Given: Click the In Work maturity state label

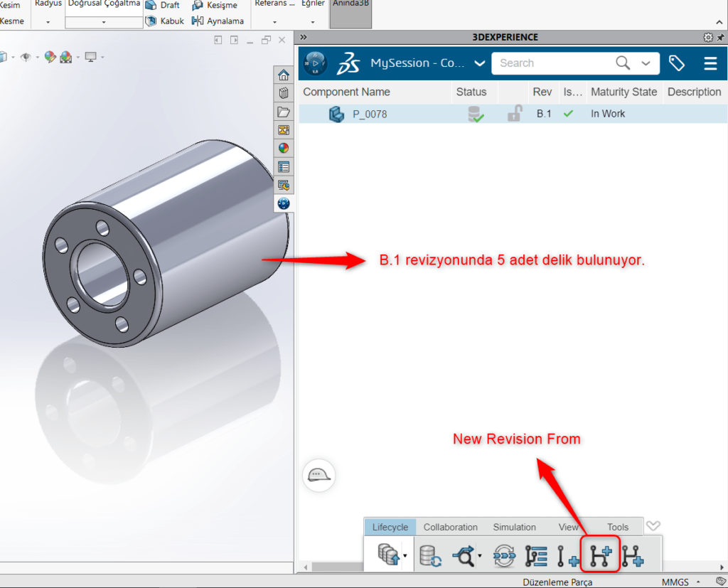Looking at the screenshot, I should click(x=608, y=113).
